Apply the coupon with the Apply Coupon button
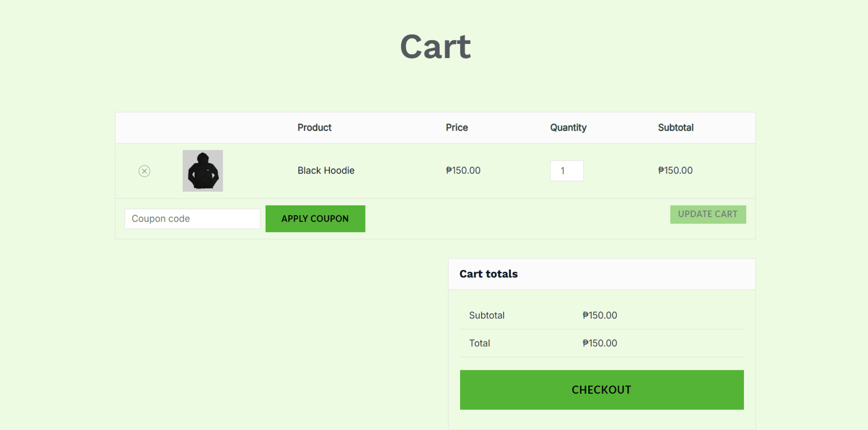The image size is (868, 430). pos(316,219)
